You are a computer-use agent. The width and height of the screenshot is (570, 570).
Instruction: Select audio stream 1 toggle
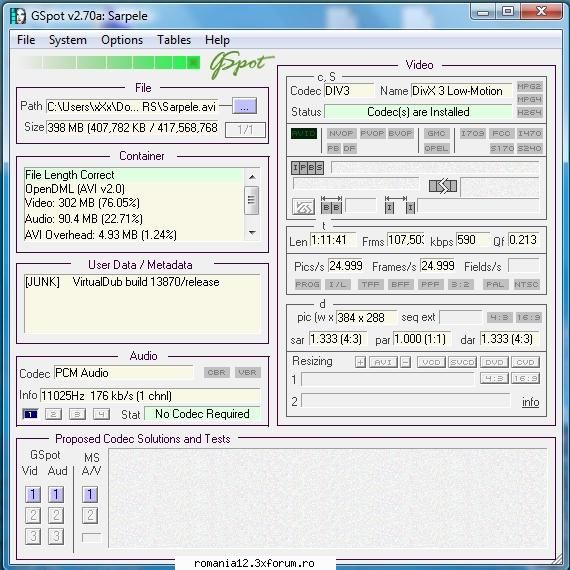(x=30, y=414)
